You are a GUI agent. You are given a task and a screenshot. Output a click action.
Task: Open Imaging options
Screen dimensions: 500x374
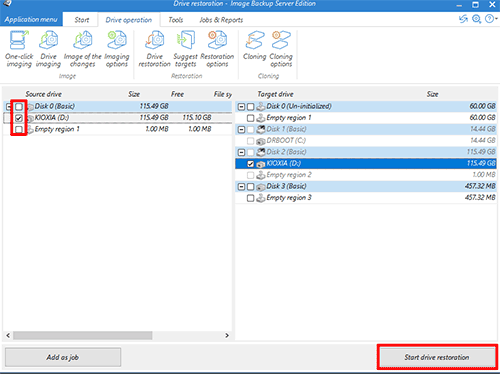pos(117,49)
